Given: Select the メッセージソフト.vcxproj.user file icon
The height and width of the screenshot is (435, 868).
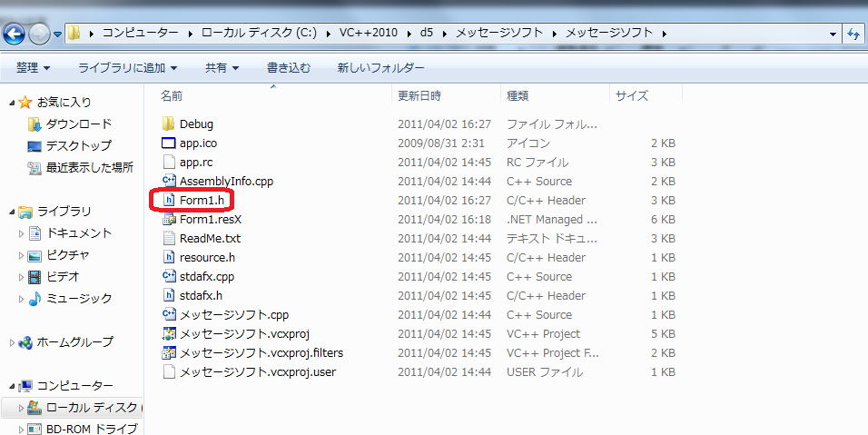Looking at the screenshot, I should tap(169, 372).
